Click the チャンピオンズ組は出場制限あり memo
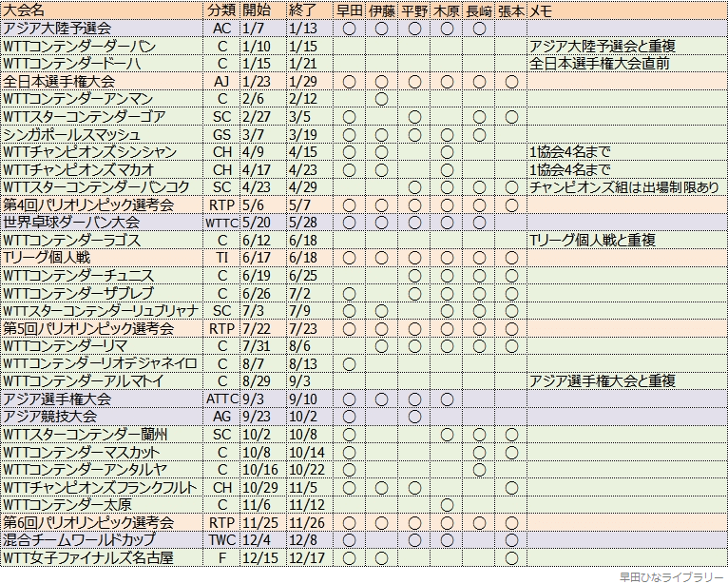This screenshot has width=728, height=584. tap(624, 187)
